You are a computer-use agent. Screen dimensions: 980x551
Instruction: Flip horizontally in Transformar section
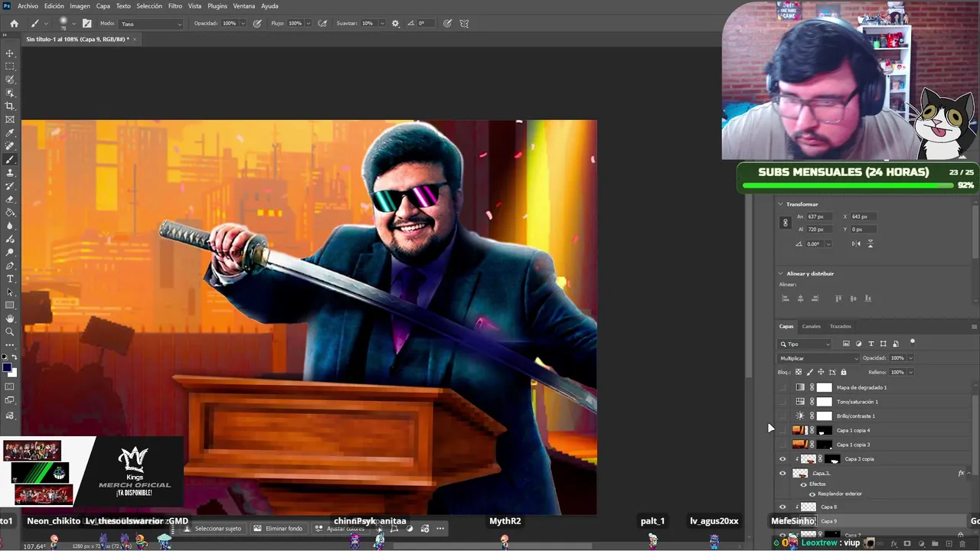[x=855, y=243]
